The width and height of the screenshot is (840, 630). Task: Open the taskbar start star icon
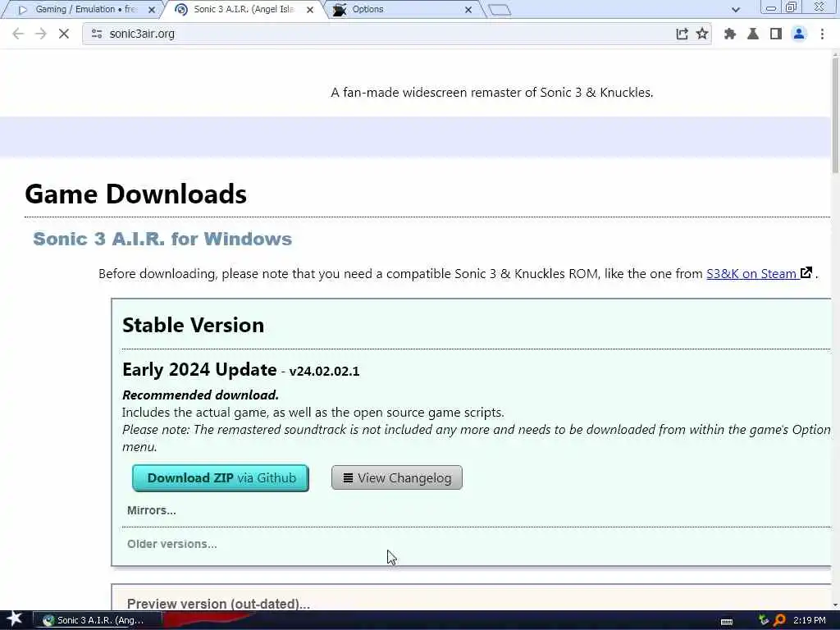tap(14, 619)
